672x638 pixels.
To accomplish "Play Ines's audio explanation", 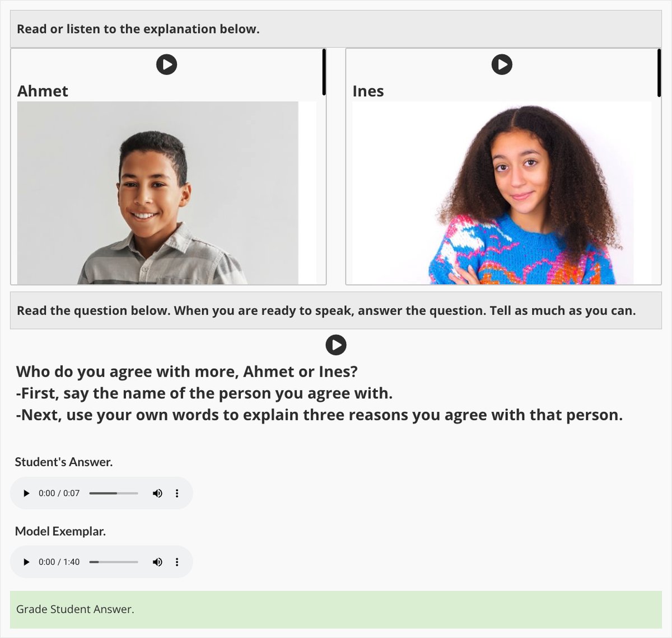I will [x=502, y=64].
